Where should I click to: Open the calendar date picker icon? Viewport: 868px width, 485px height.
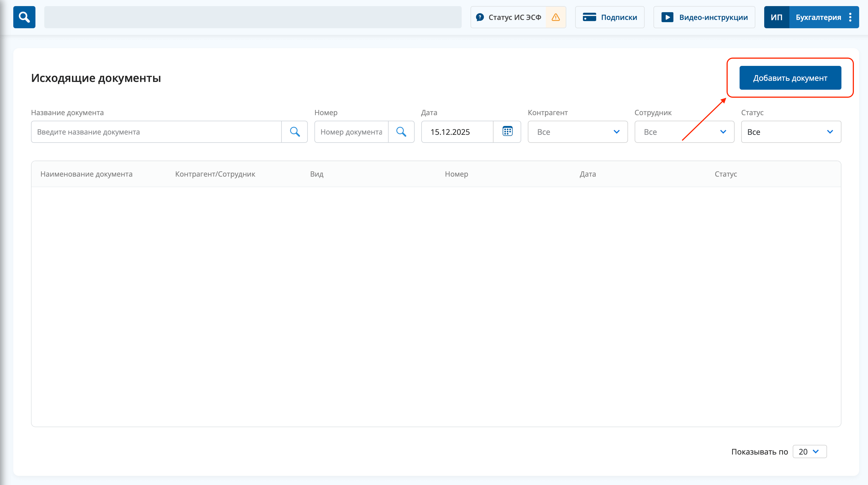tap(507, 131)
